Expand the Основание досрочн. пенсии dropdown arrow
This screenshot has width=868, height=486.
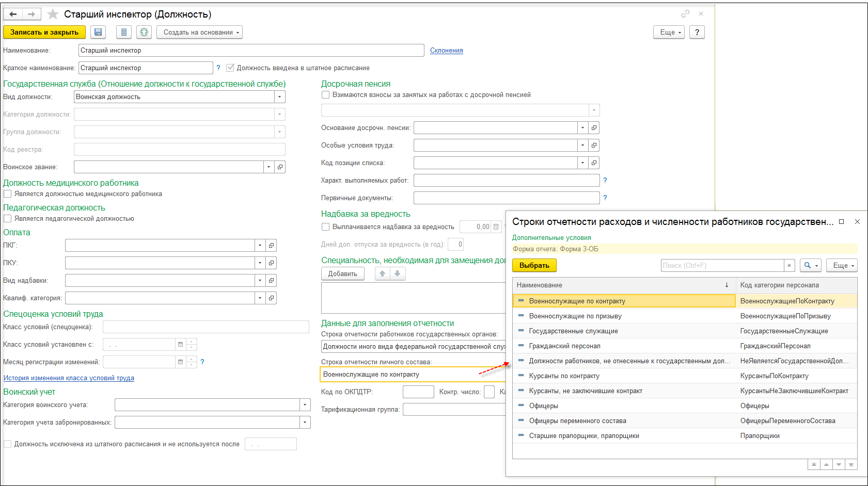(x=582, y=127)
